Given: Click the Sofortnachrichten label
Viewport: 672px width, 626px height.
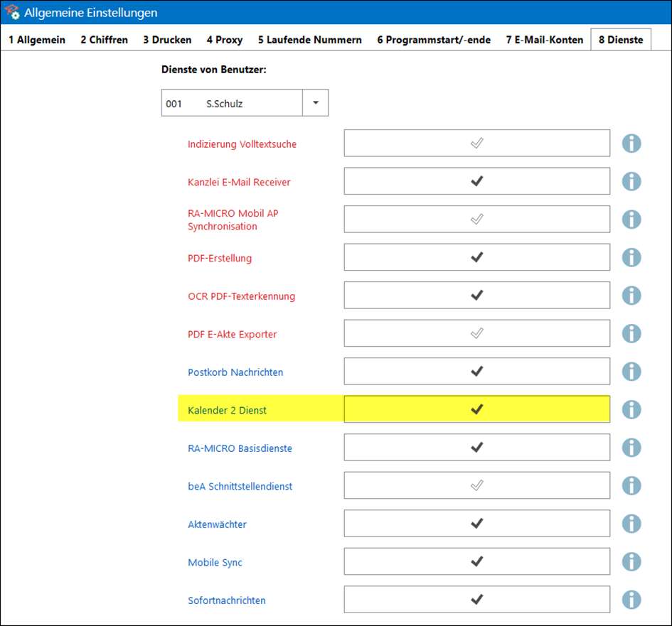Looking at the screenshot, I should (226, 600).
